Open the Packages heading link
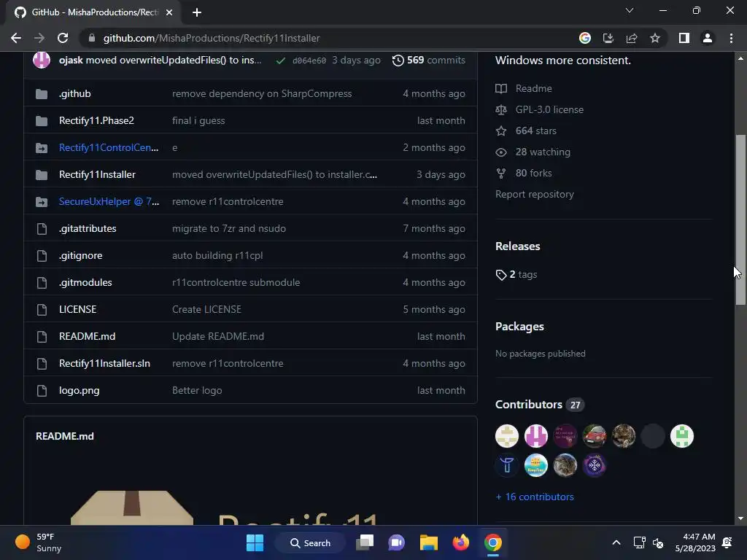747x560 pixels. click(519, 327)
